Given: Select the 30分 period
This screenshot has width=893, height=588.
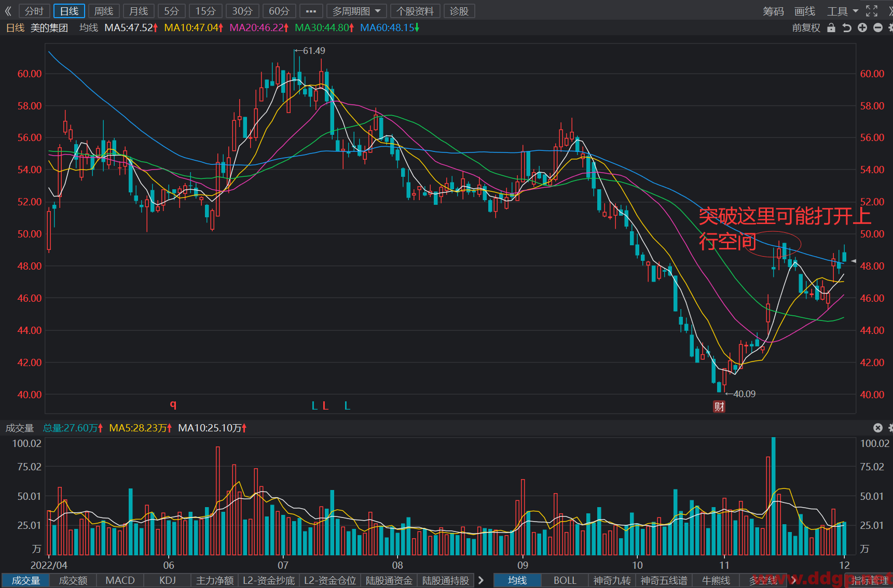Looking at the screenshot, I should [x=242, y=11].
